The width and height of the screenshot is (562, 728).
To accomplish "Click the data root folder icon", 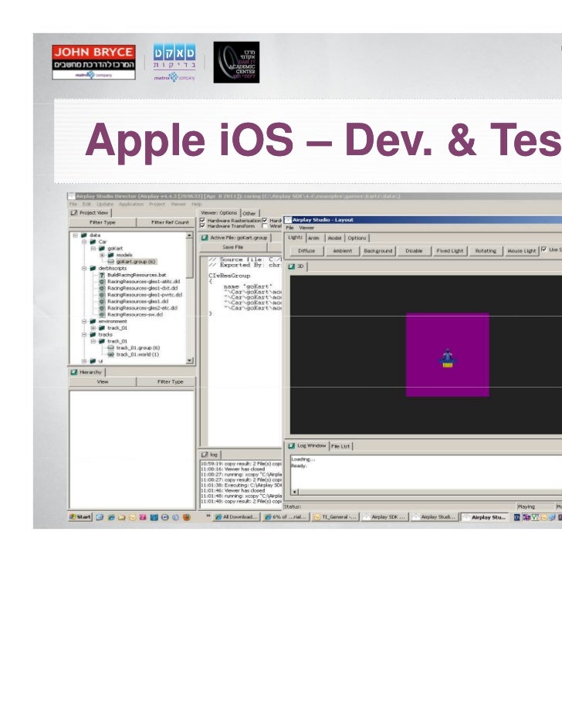I will [x=84, y=235].
